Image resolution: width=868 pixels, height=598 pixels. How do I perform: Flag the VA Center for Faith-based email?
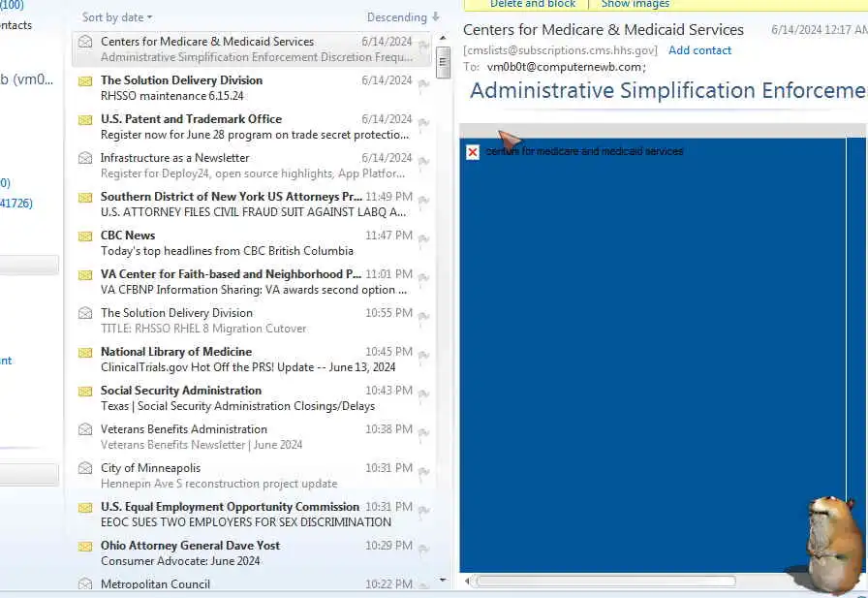(x=424, y=278)
